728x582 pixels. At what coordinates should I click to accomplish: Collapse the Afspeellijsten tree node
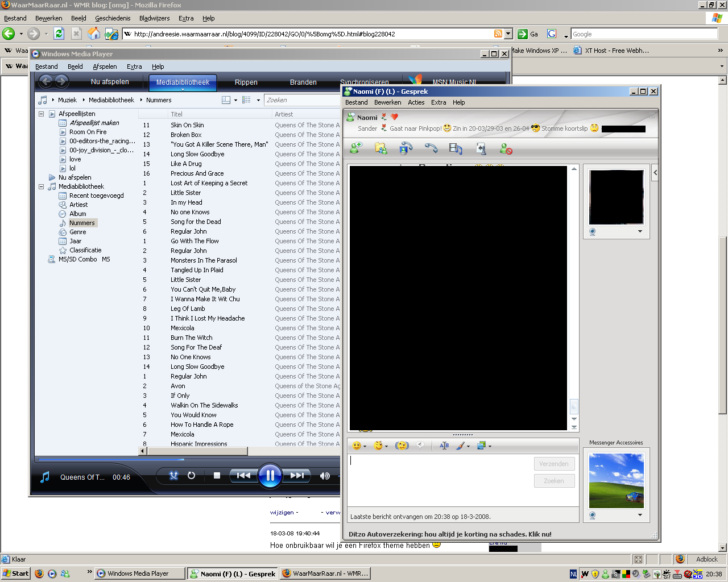click(x=41, y=114)
